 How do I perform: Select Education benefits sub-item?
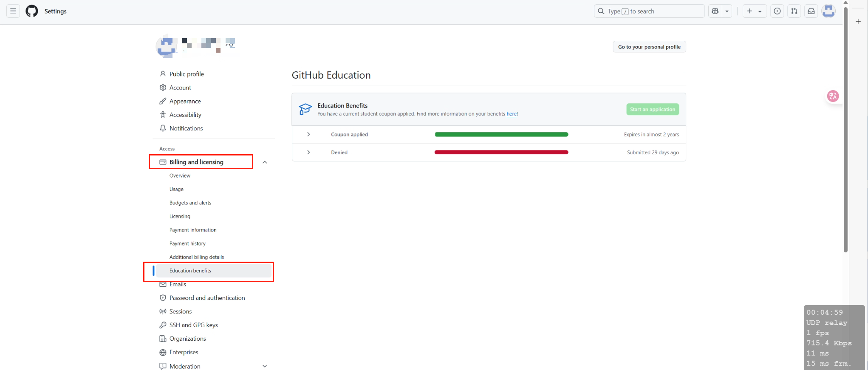[x=214, y=271]
